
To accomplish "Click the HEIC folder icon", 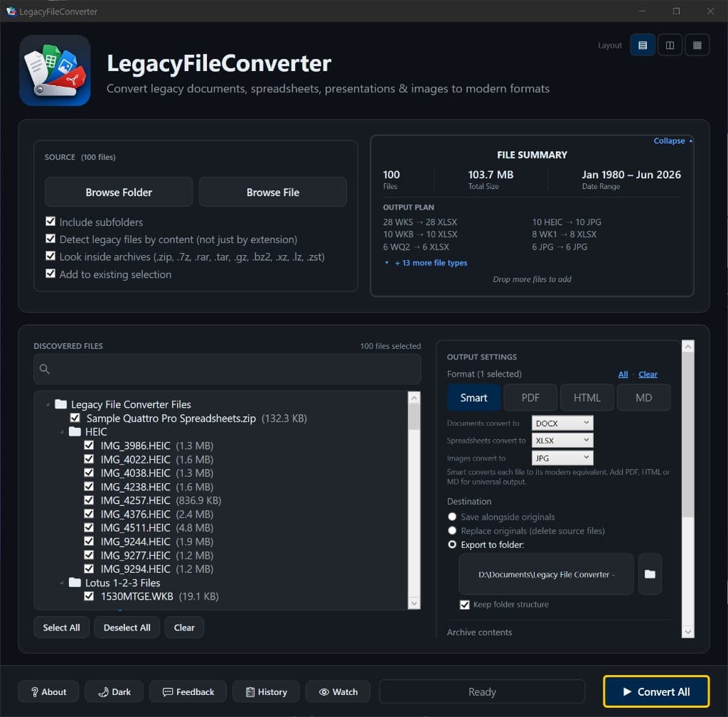I will point(75,431).
